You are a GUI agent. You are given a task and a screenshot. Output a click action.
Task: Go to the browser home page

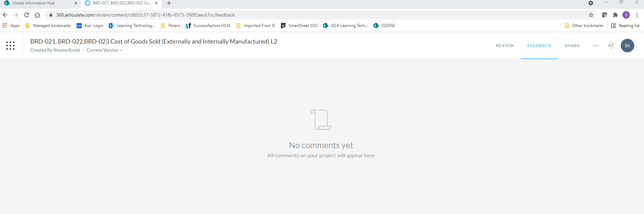37,15
